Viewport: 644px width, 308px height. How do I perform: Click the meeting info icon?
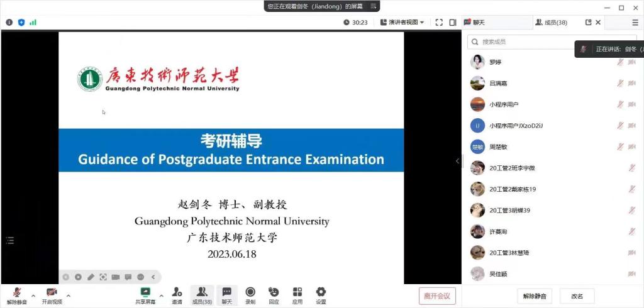tap(9, 22)
